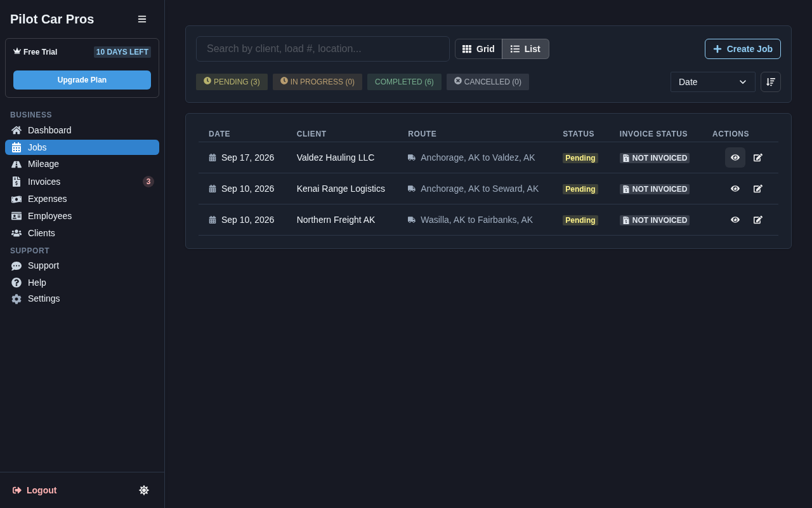Filter jobs by In Progress (0)
812x508 pixels.
[x=317, y=82]
